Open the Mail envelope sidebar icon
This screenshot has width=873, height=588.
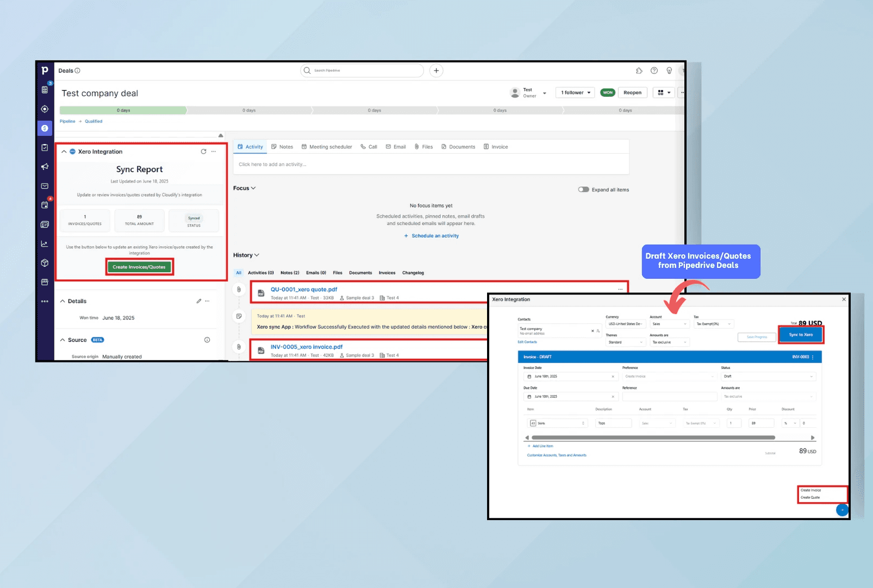[45, 186]
